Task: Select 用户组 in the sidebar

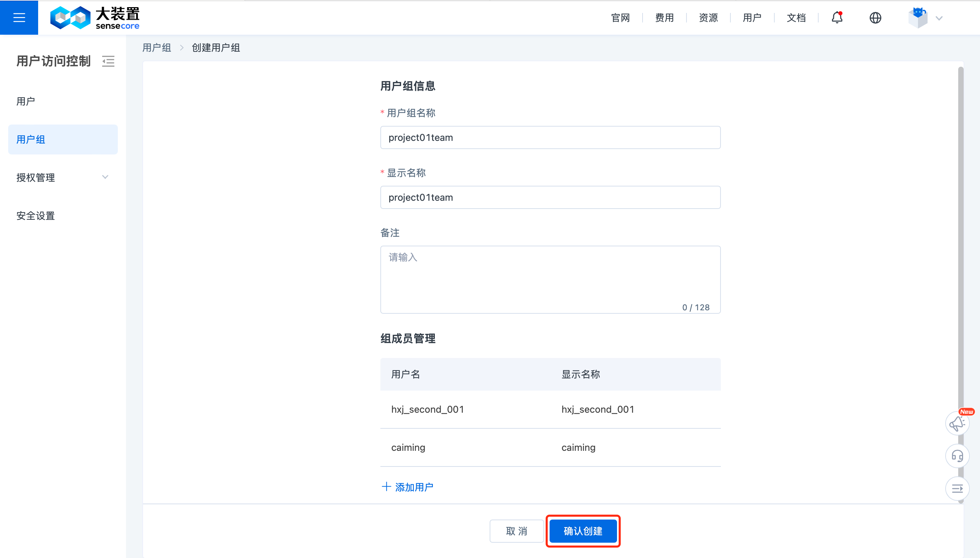Action: [63, 139]
